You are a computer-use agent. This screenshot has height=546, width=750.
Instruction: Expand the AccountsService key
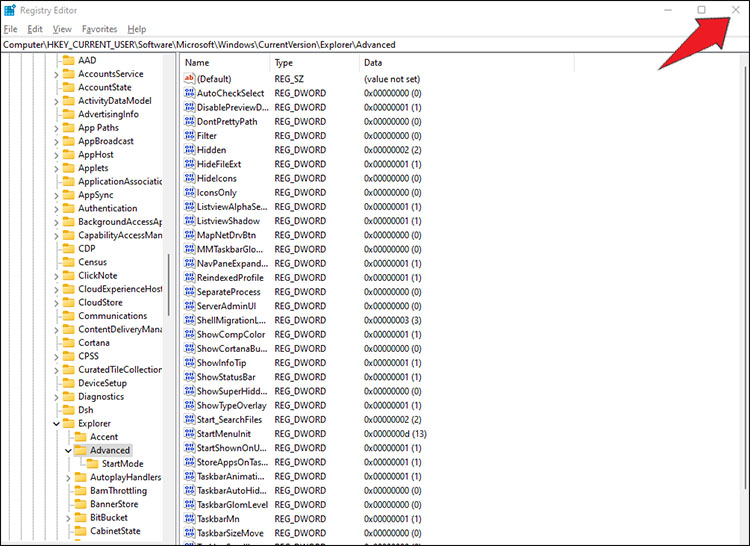56,75
